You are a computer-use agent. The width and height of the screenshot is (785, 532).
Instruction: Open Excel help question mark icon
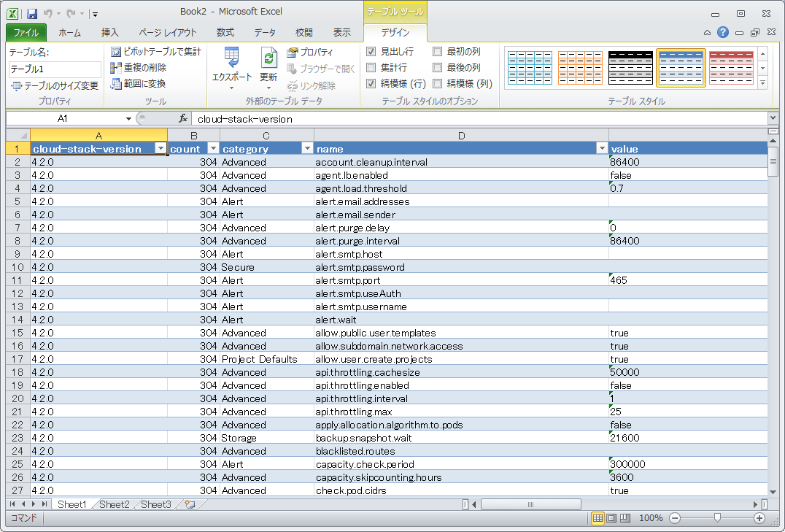(x=723, y=32)
